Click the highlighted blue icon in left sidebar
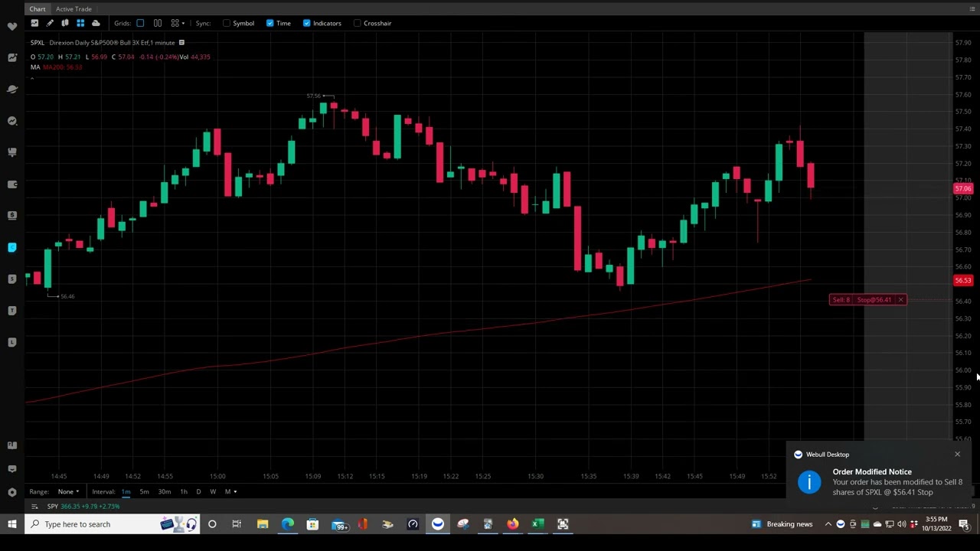 12,246
